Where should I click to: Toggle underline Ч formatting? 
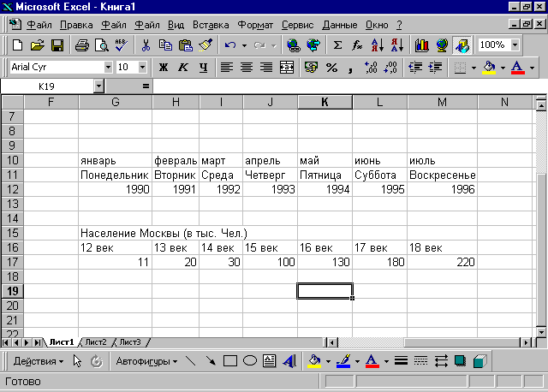point(203,67)
